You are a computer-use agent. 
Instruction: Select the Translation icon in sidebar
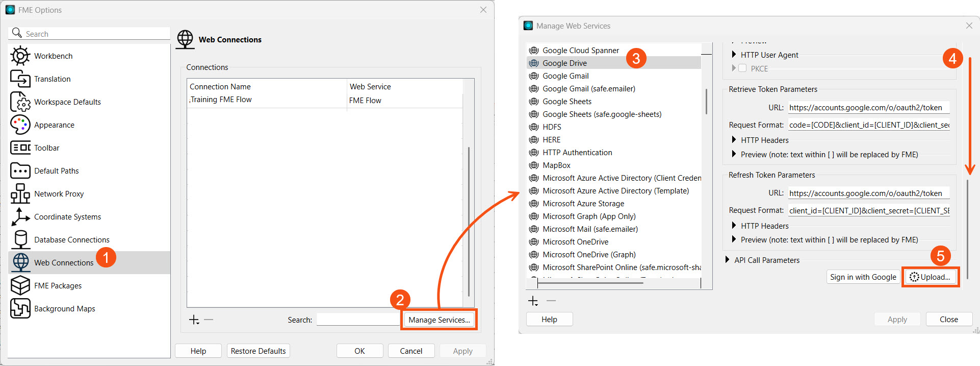[20, 79]
